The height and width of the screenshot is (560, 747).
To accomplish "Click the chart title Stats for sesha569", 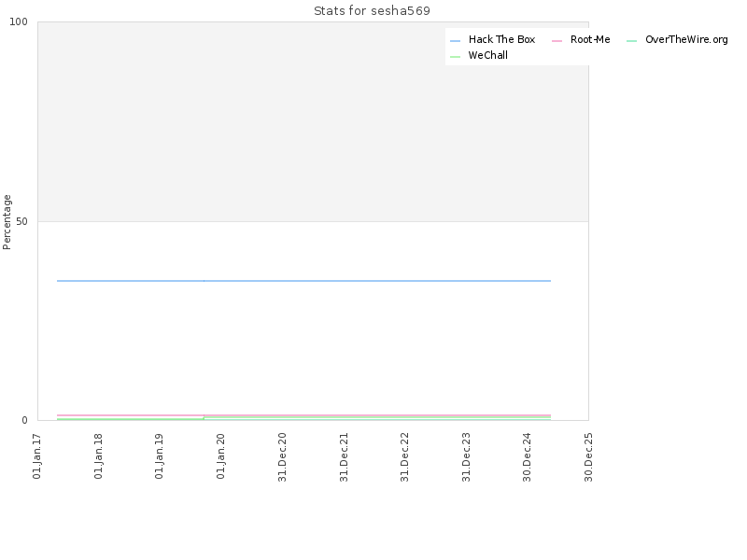I will coord(372,11).
